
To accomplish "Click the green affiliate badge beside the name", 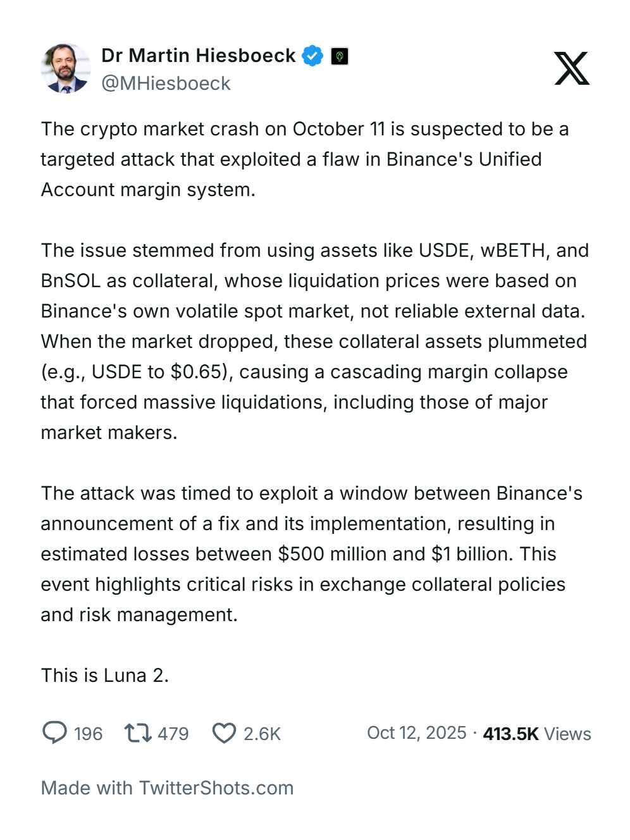I will [x=340, y=56].
